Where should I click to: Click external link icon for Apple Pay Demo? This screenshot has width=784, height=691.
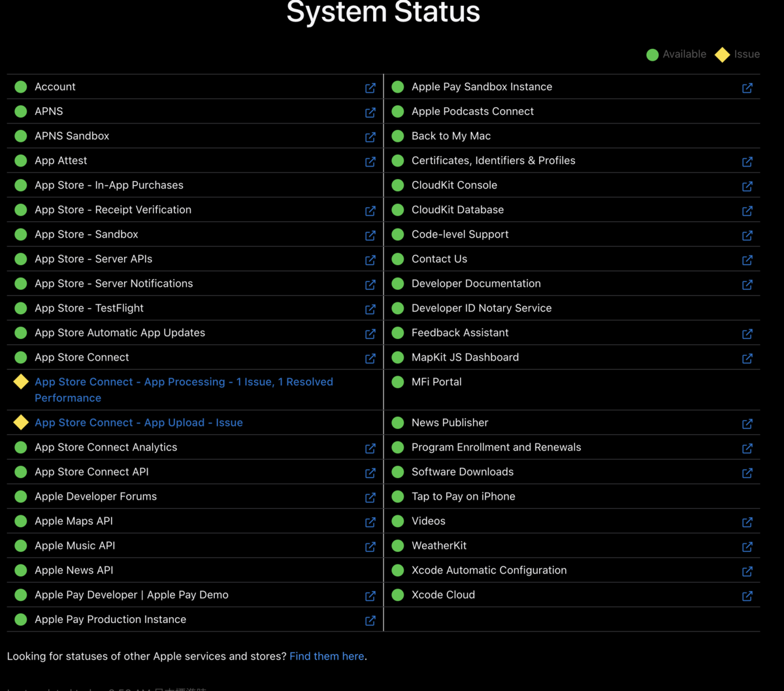(370, 596)
